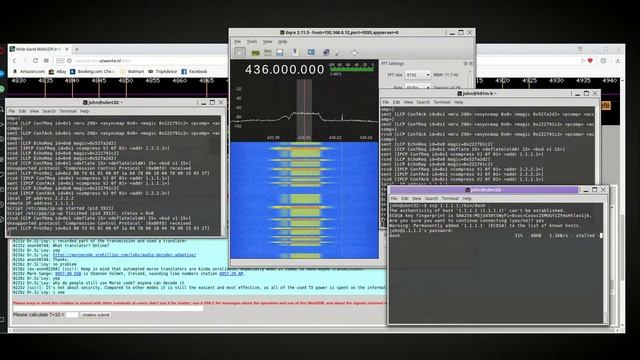Open Gqrx bookmarks icon in toolbar
Viewport: 640px width, 360px height.
pos(295,52)
